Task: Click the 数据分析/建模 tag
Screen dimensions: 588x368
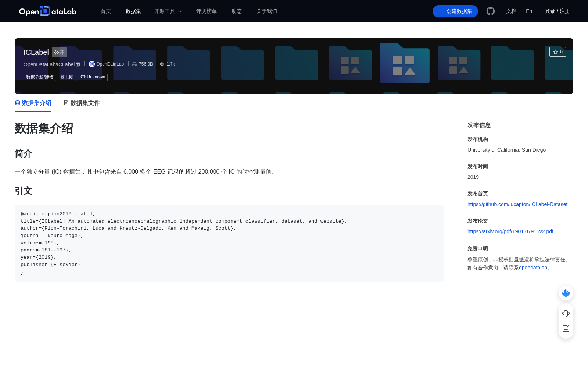Action: click(40, 77)
